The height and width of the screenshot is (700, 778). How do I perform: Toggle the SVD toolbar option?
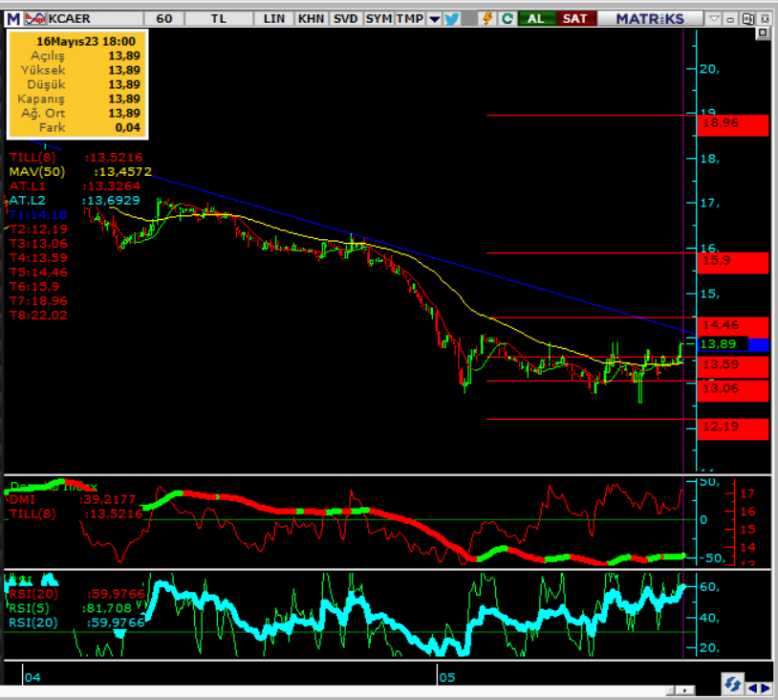pos(345,19)
